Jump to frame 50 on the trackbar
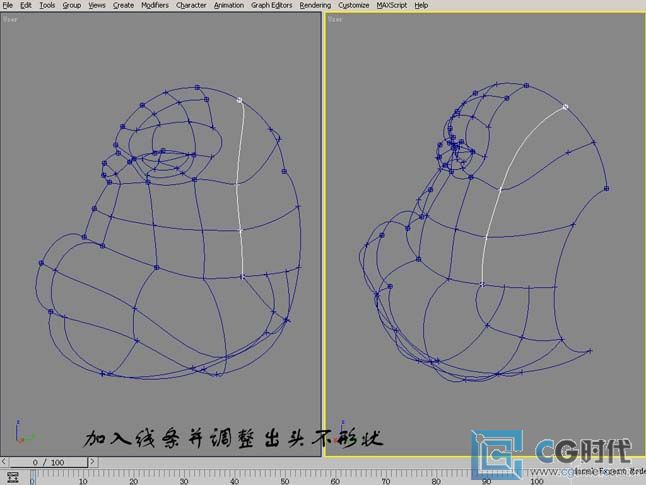646x485 pixels. coord(285,481)
